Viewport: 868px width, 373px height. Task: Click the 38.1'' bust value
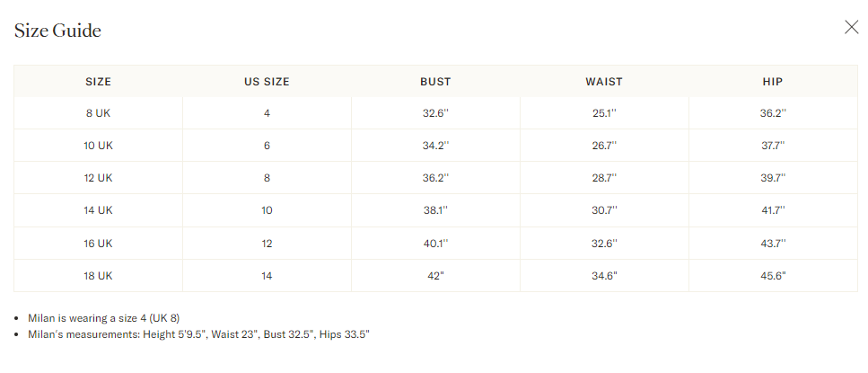(x=435, y=210)
